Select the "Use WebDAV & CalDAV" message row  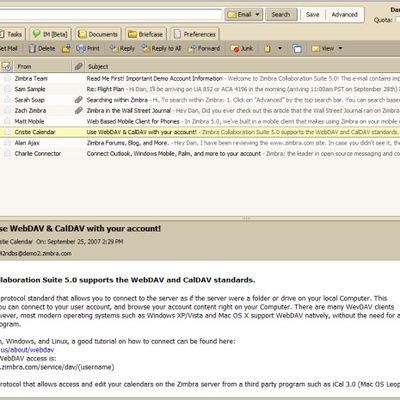click(200, 132)
